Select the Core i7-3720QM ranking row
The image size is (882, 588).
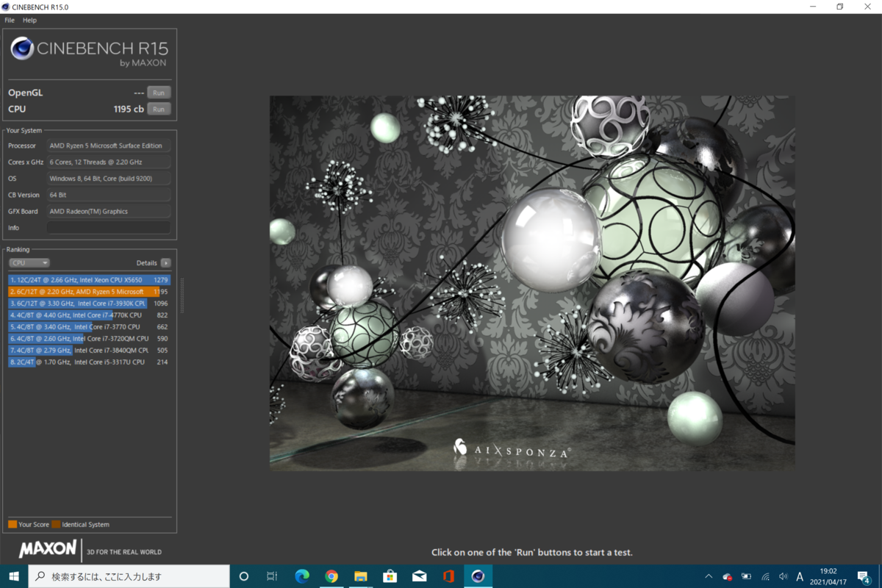click(90, 338)
